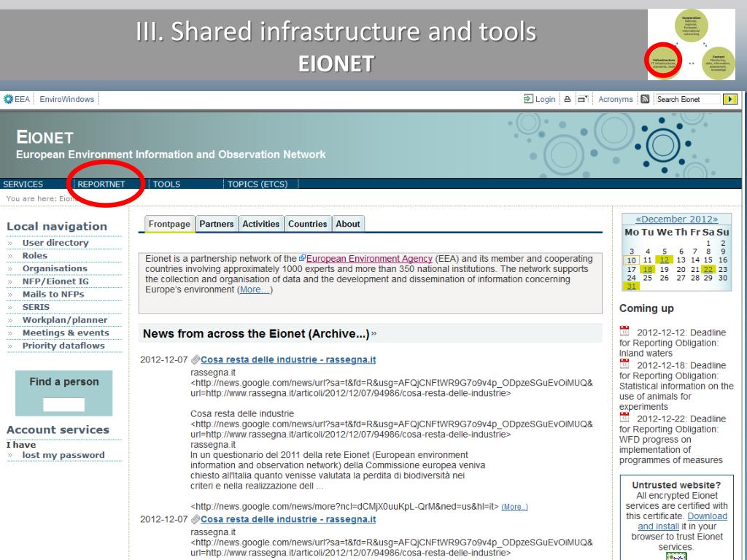Switch to the About tab
Viewport: 747px width, 560px height.
(x=348, y=224)
